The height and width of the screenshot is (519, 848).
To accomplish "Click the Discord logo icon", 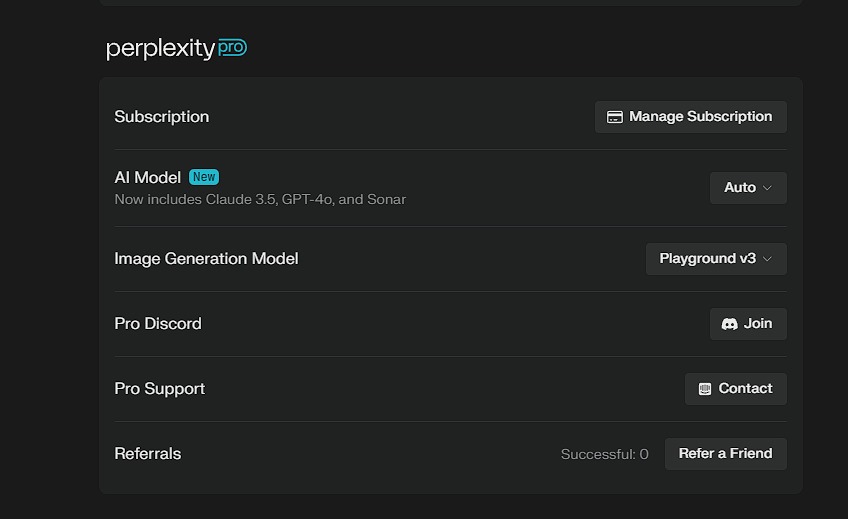I will point(729,324).
